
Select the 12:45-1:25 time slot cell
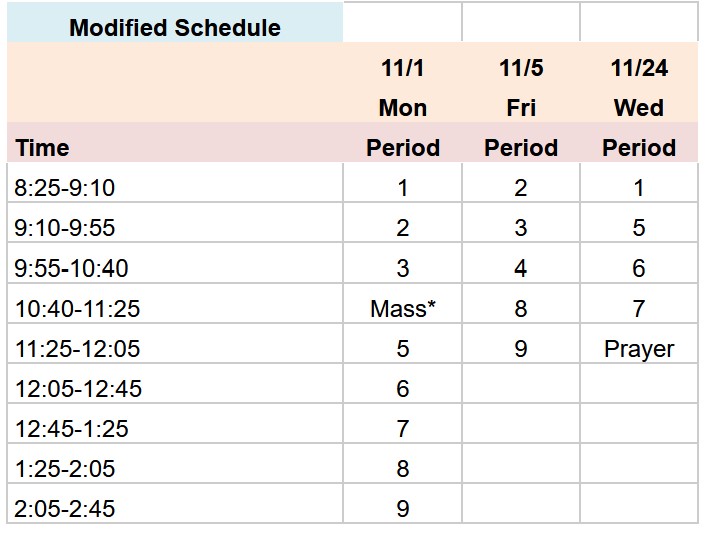[72, 429]
